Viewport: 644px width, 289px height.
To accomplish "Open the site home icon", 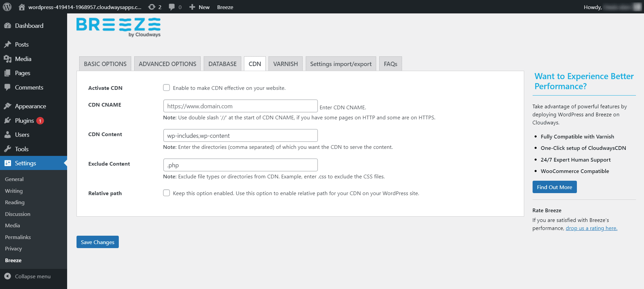I will (22, 7).
